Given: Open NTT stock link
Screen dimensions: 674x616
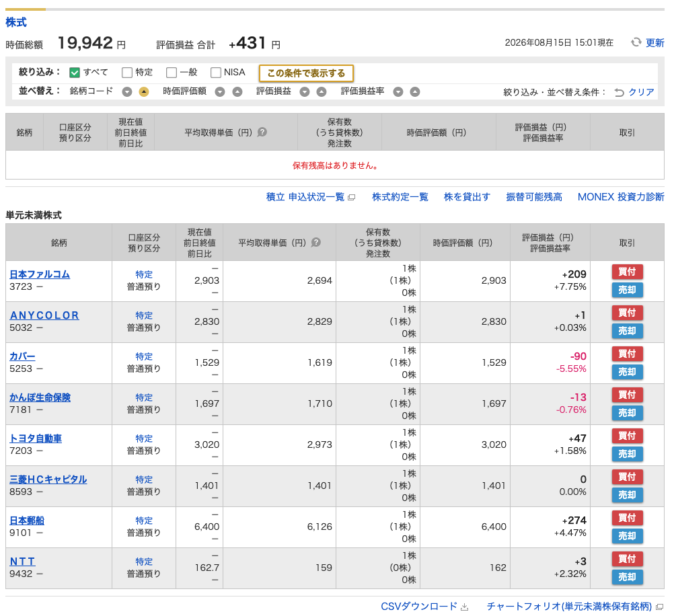Looking at the screenshot, I should (22, 562).
